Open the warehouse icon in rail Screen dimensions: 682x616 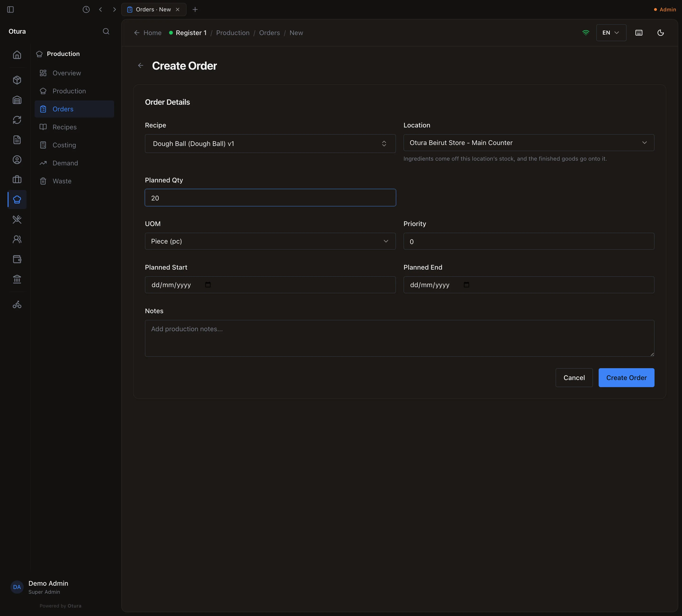pos(17,100)
